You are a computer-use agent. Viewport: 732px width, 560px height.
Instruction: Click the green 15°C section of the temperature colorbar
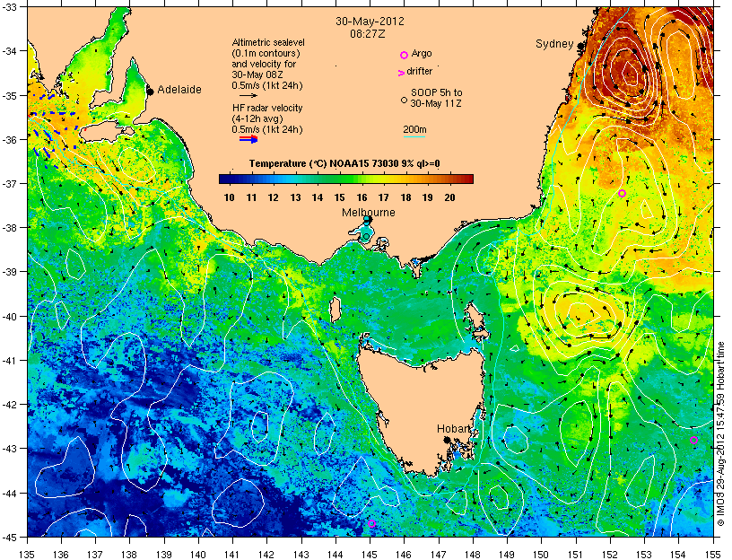pyautogui.click(x=339, y=179)
